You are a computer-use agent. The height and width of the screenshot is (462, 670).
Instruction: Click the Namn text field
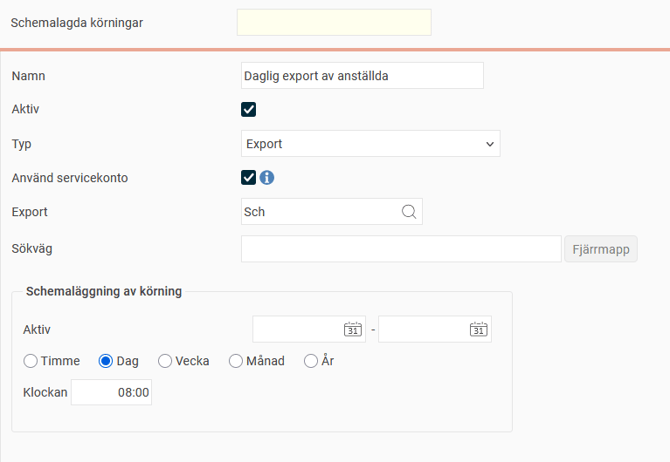tap(362, 76)
